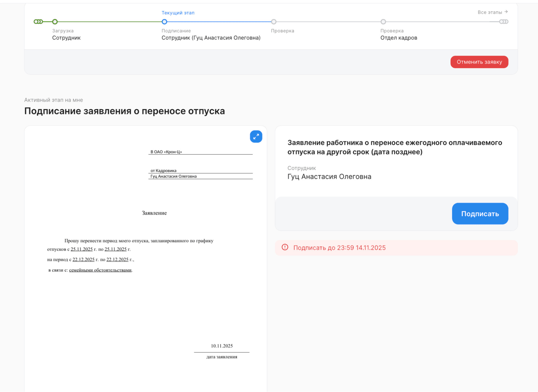Click the progress line between Подписание and Проверка
This screenshot has height=392, width=538.
click(x=219, y=22)
